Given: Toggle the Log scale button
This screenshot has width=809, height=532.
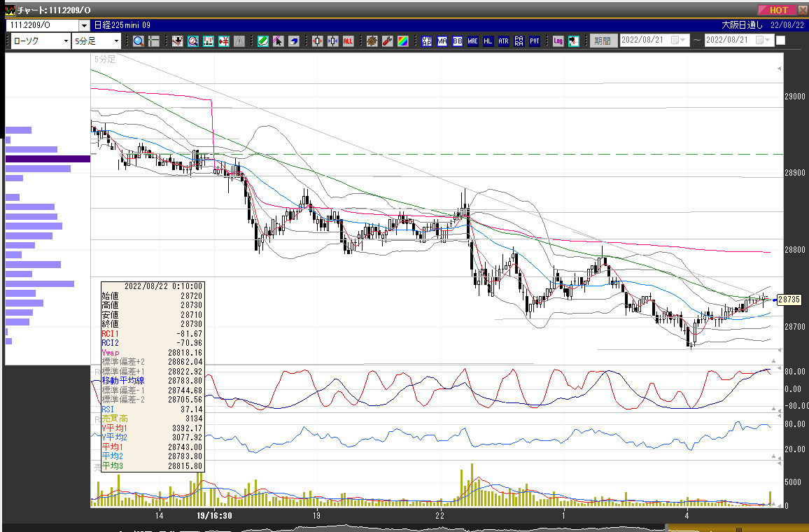Looking at the screenshot, I should pyautogui.click(x=558, y=41).
